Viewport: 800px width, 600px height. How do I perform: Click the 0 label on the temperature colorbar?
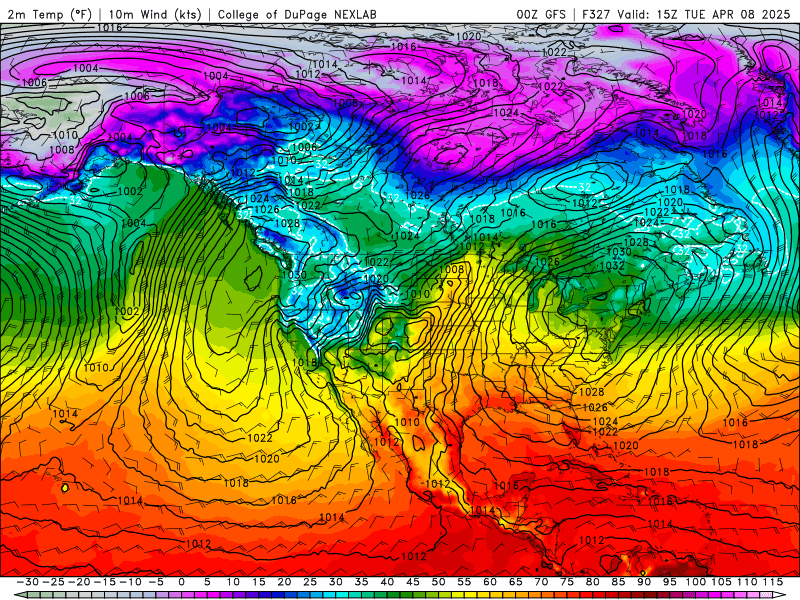pos(182,582)
